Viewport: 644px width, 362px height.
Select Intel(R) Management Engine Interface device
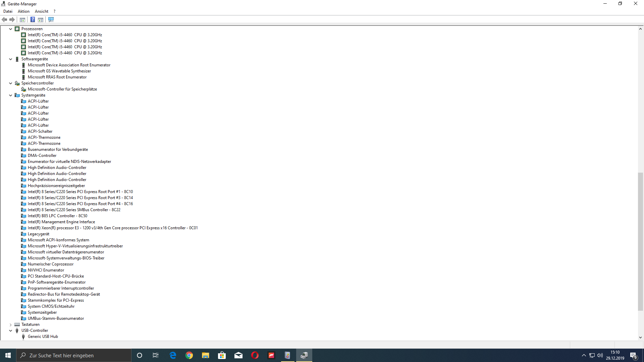point(61,222)
